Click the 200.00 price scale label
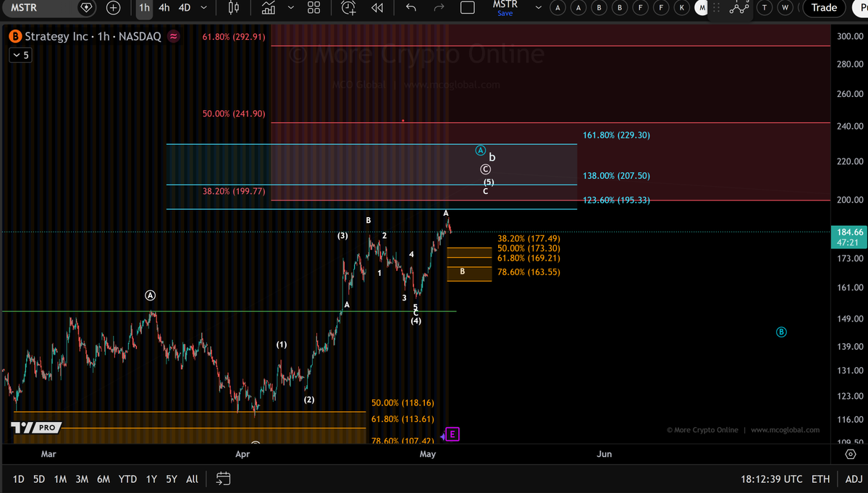Viewport: 868px width, 493px height. click(x=850, y=200)
